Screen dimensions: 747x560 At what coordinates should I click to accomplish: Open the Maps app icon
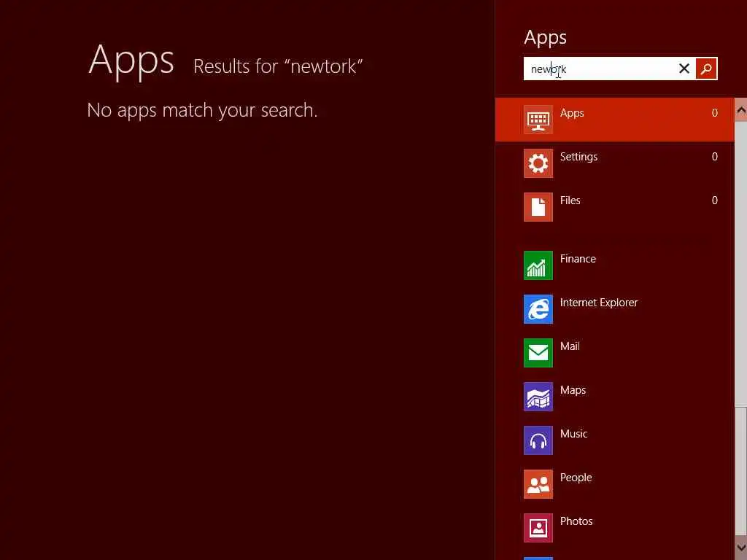(x=538, y=397)
